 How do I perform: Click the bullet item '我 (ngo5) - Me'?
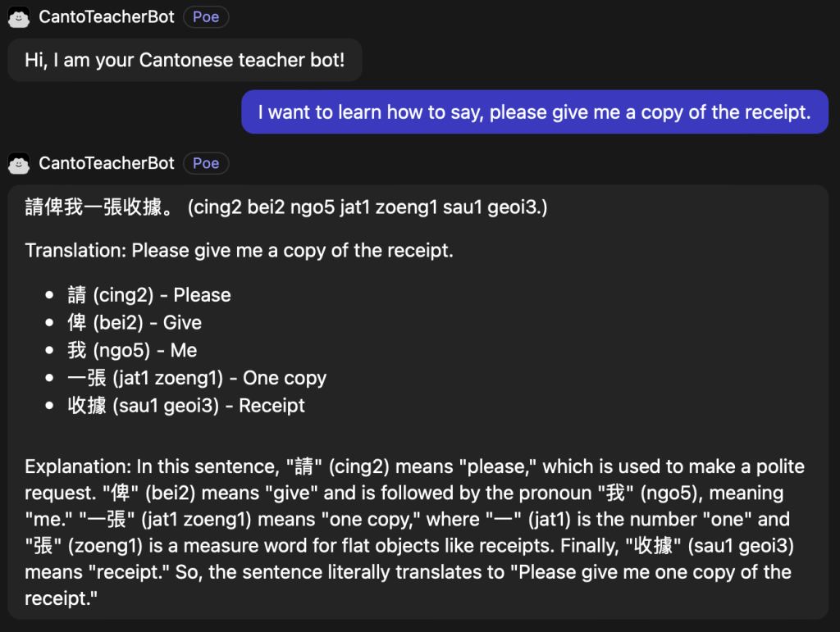tap(132, 350)
